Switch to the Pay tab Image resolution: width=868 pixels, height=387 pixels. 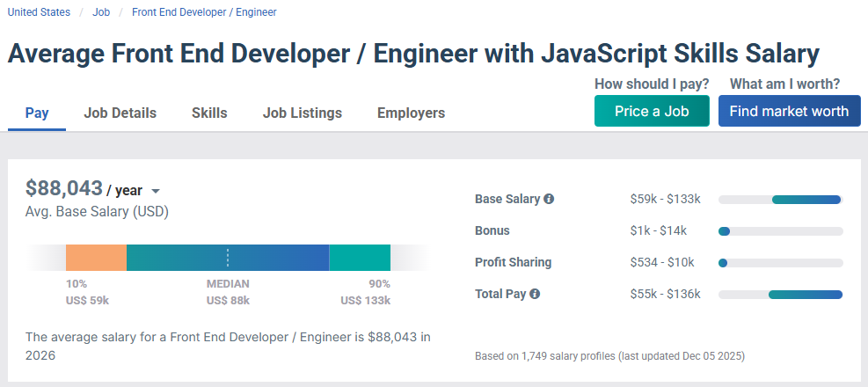37,113
